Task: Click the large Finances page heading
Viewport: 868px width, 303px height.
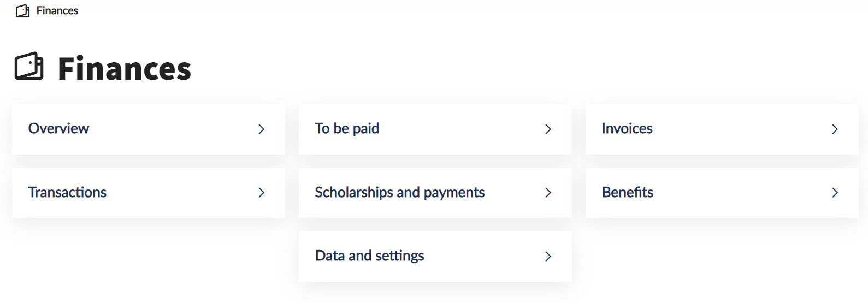Action: (125, 69)
